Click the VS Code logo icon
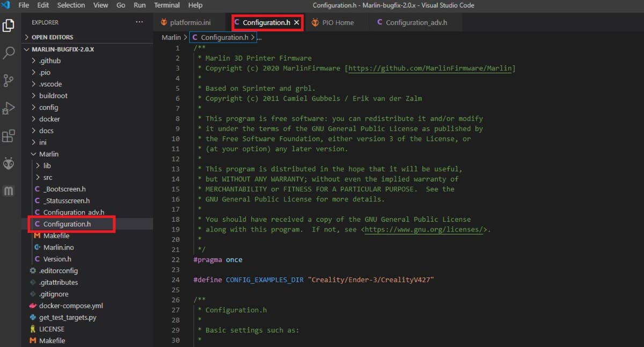Viewport: 644px width, 347px height. (6, 5)
